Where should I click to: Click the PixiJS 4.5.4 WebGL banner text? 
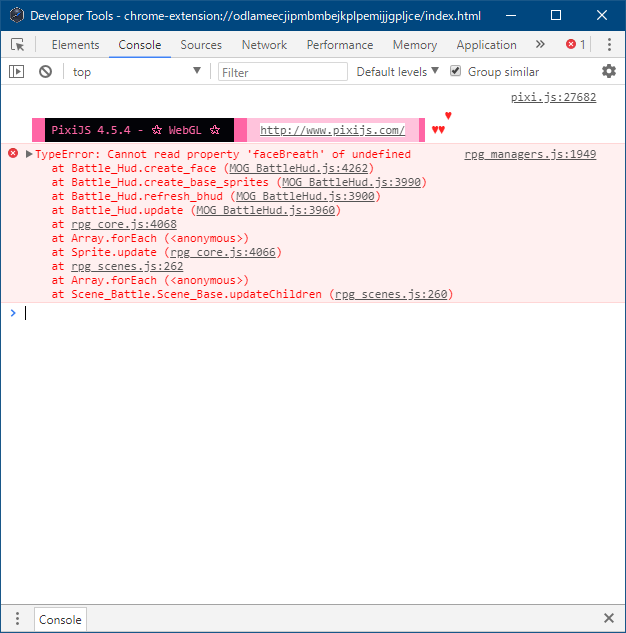click(x=135, y=130)
